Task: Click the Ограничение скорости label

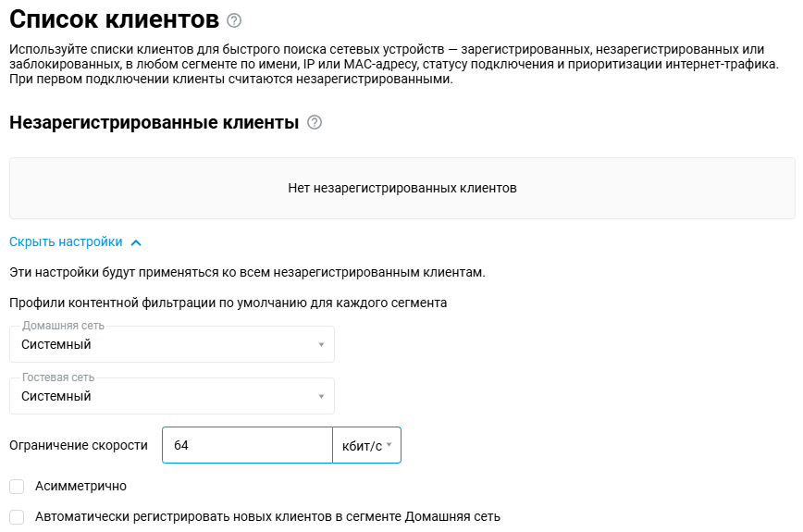Action: [79, 445]
